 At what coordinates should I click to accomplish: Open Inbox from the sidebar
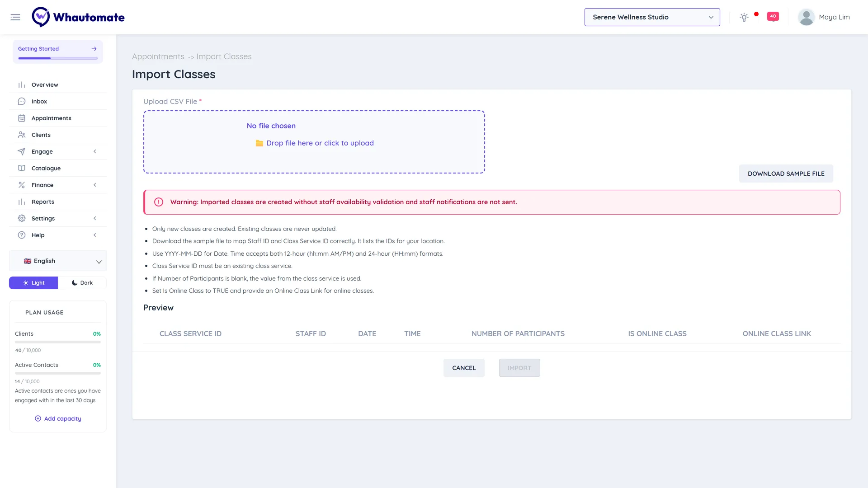tap(58, 102)
